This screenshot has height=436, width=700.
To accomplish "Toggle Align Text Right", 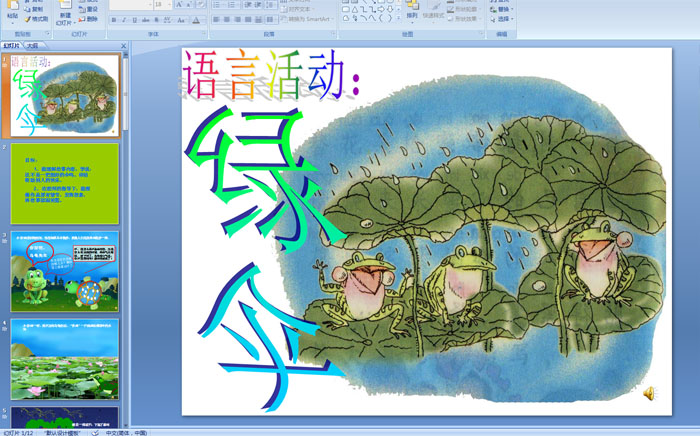I will (238, 20).
